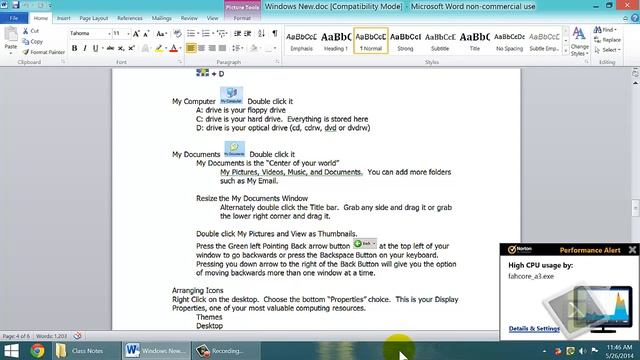Viewport: 640px width, 360px height.
Task: Open Change Styles dropdown
Action: (580, 42)
